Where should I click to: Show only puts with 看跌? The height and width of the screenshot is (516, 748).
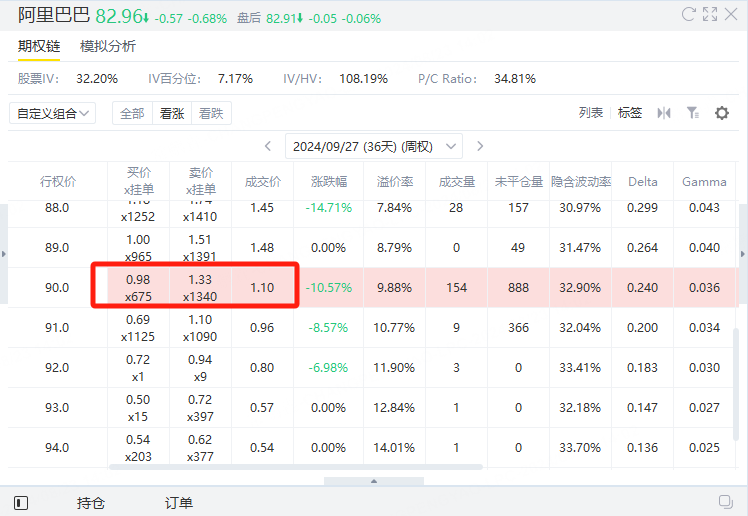(x=211, y=114)
